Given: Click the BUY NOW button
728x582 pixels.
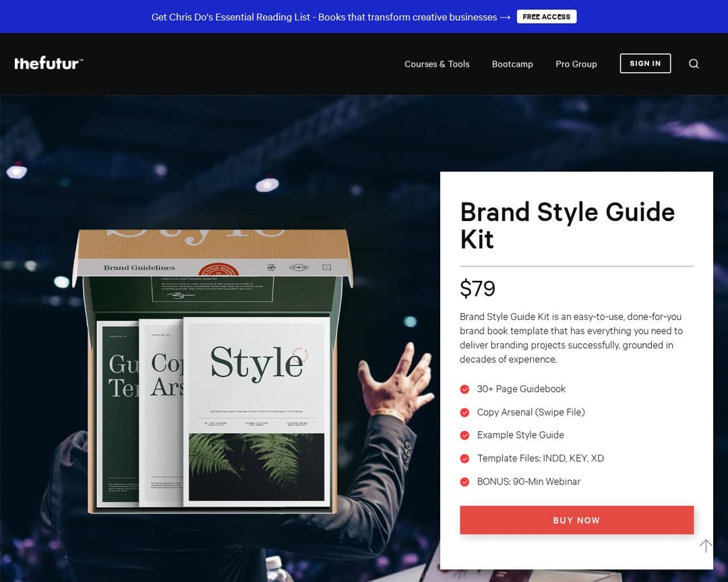Looking at the screenshot, I should pyautogui.click(x=576, y=519).
